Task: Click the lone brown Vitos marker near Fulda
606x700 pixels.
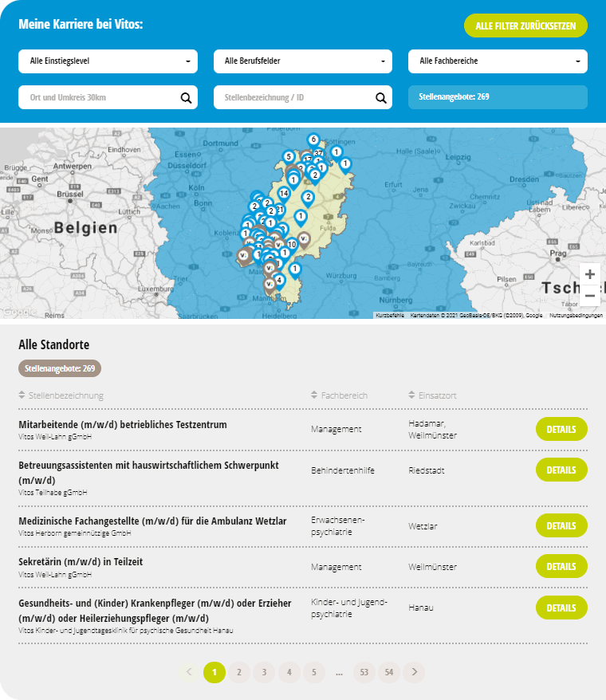Action: [x=304, y=239]
